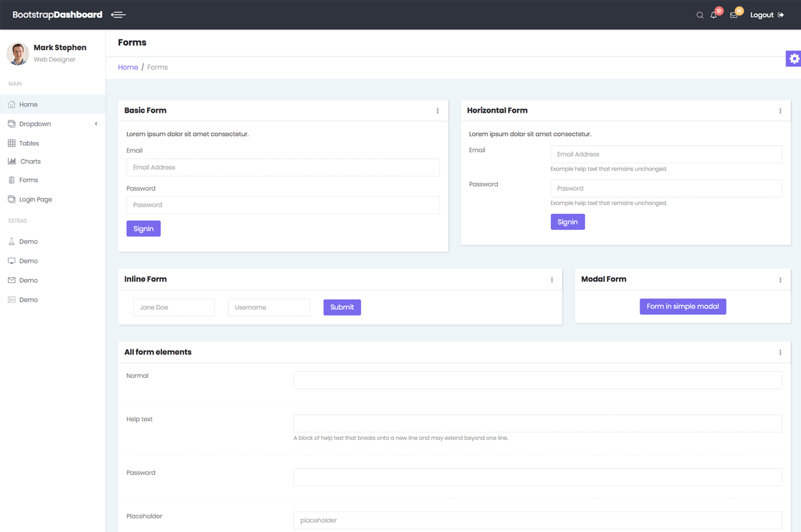The width and height of the screenshot is (801, 532).
Task: Open notifications bell icon
Action: 713,15
